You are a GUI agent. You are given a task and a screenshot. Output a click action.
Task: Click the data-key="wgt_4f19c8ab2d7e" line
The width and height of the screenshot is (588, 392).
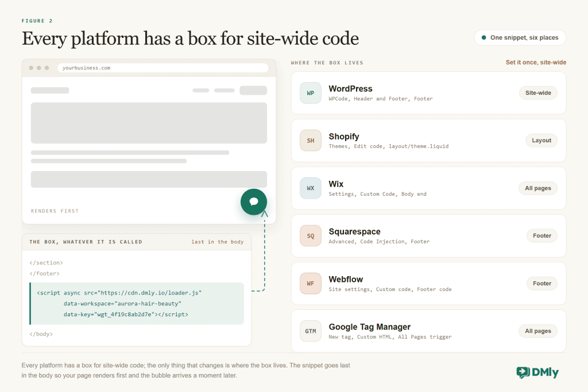click(126, 315)
